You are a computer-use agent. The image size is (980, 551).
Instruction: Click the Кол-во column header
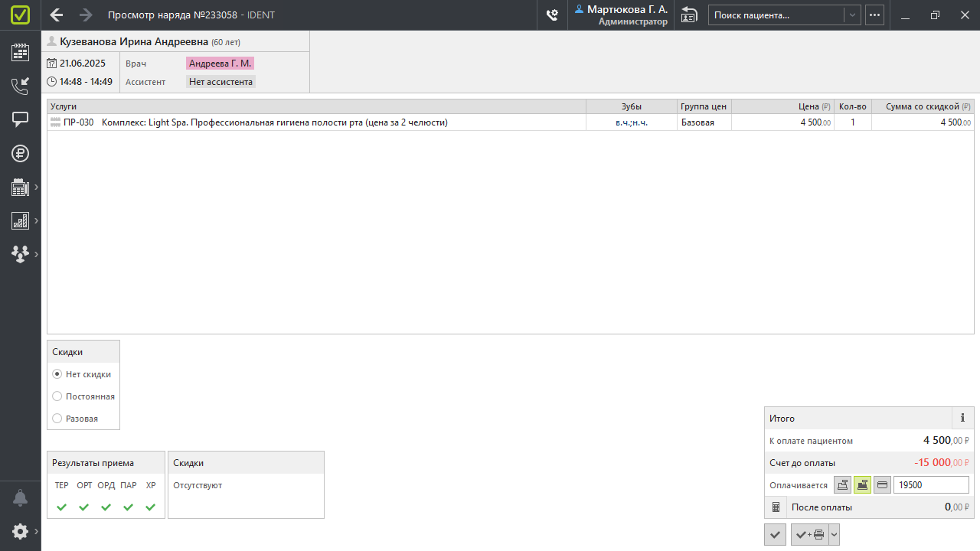click(x=853, y=106)
